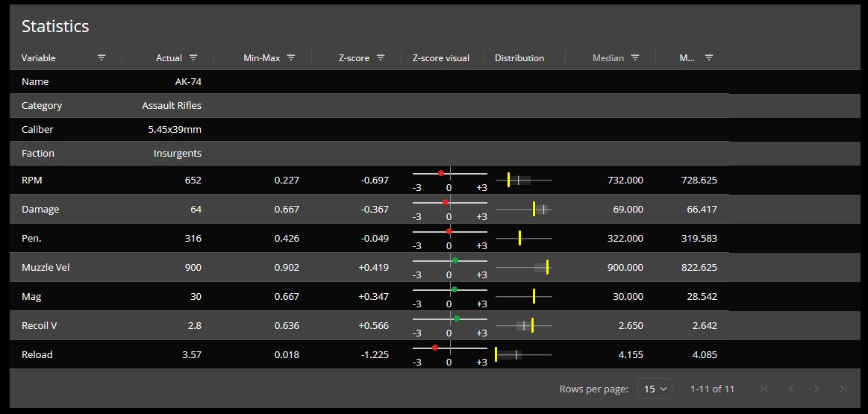This screenshot has height=414, width=868.
Task: Select the Recoil V row label
Action: coord(40,325)
